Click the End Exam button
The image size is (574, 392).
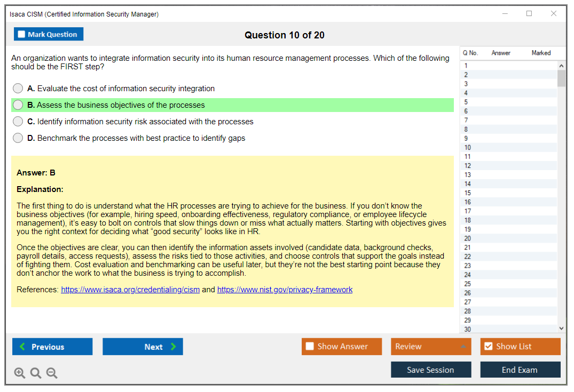pos(520,370)
